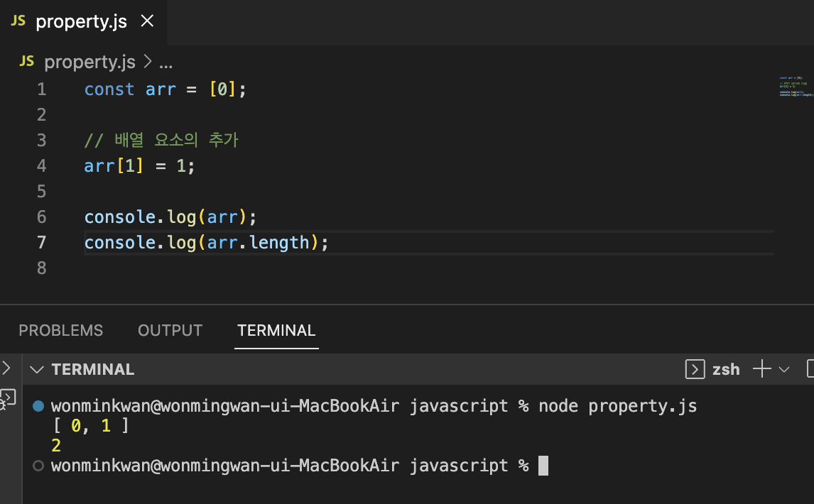Screen dimensions: 814x504
Task: Click the hollow command decoration circle
Action: coord(38,466)
